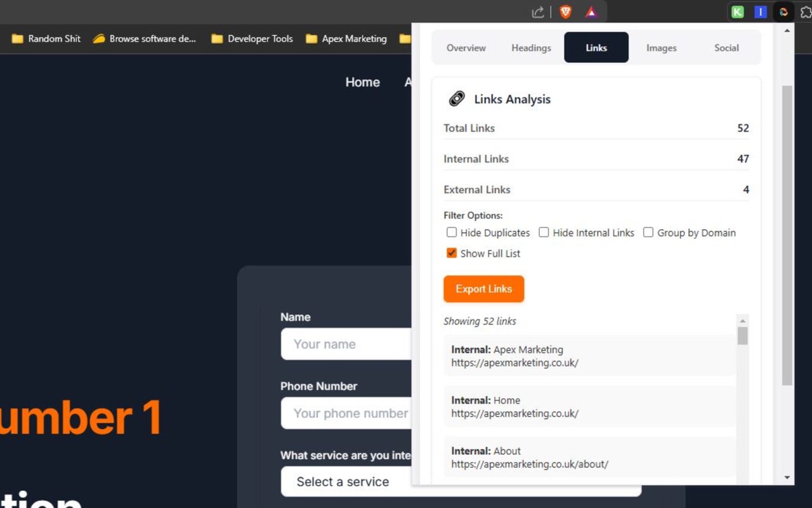812x508 pixels.
Task: Uncheck the Show Full List checkbox
Action: (452, 253)
